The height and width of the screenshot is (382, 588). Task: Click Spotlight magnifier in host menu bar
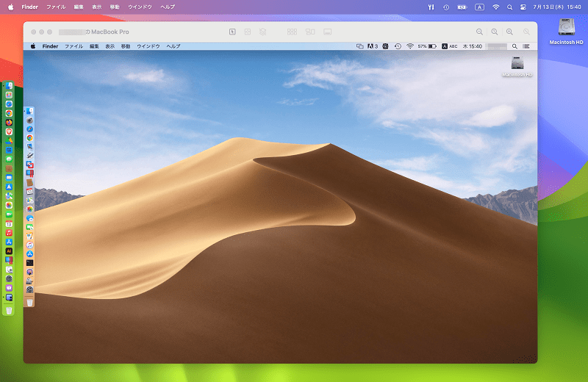point(509,7)
